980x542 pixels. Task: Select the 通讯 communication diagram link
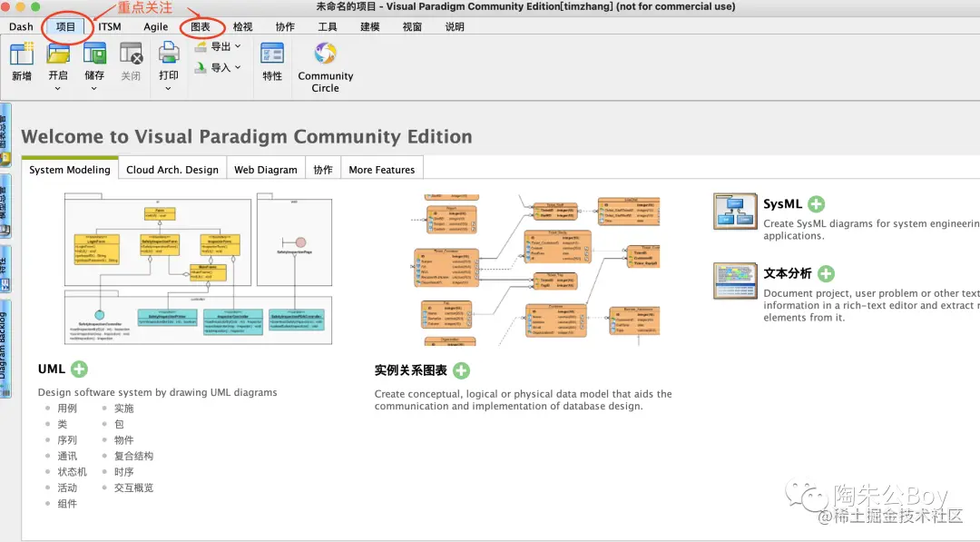pyautogui.click(x=67, y=456)
